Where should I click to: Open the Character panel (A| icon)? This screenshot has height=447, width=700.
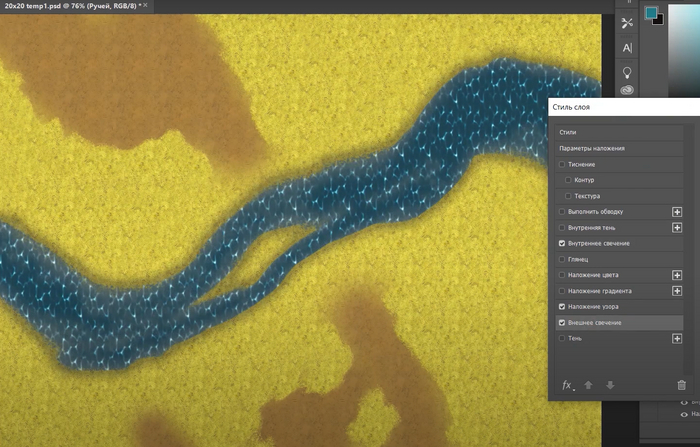pyautogui.click(x=627, y=48)
